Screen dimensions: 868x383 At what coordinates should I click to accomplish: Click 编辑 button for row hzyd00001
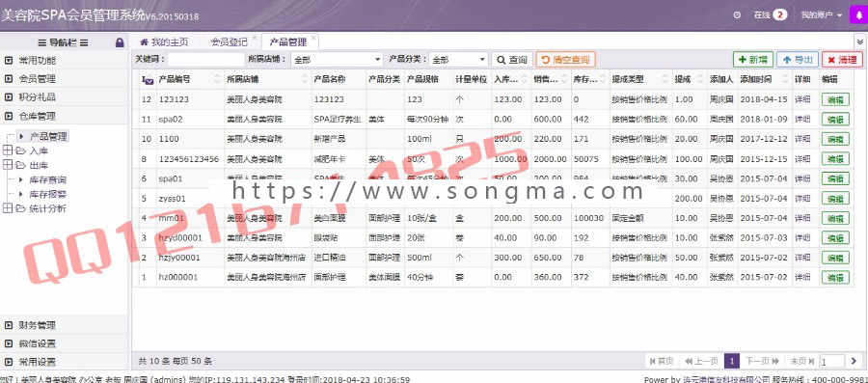835,237
